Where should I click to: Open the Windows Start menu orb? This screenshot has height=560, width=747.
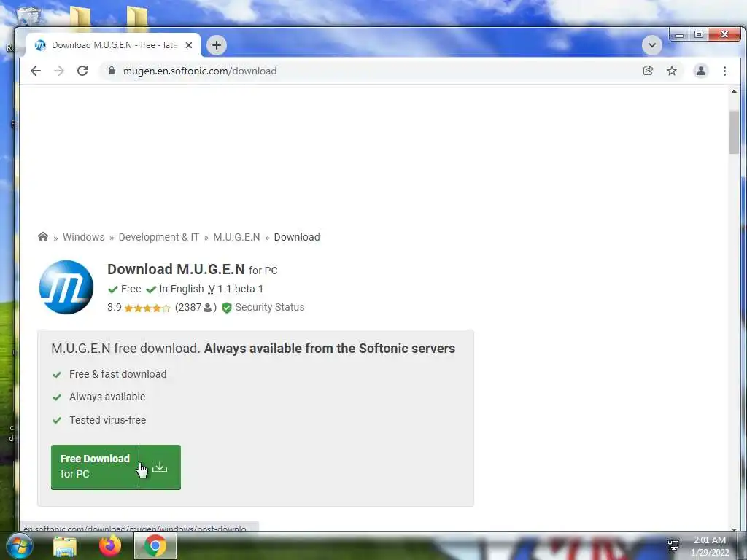[18, 546]
